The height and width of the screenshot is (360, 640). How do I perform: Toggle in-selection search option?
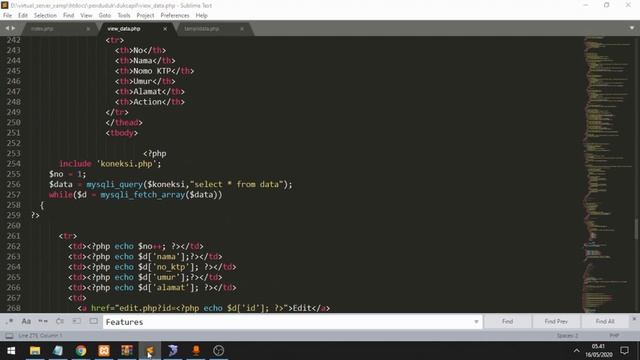[76, 321]
